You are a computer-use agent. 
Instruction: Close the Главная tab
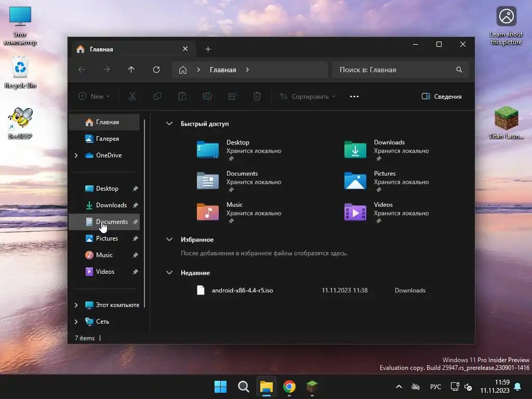pos(185,49)
